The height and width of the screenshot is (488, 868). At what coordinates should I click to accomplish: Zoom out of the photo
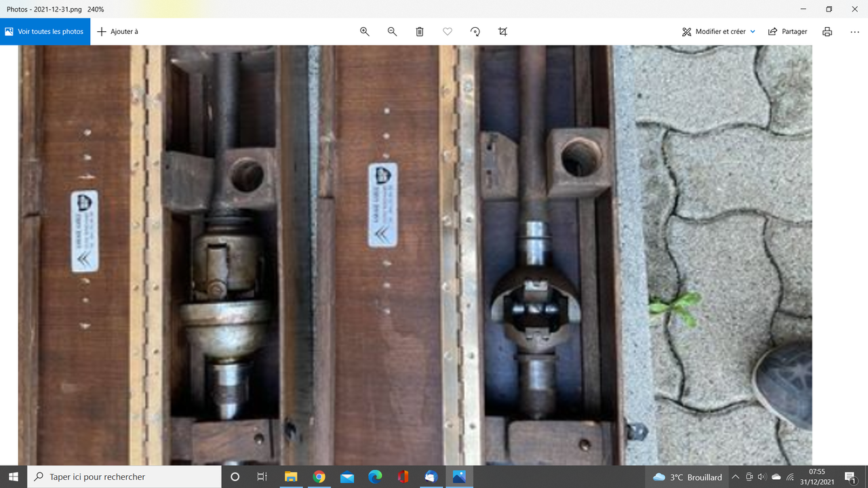pyautogui.click(x=392, y=32)
